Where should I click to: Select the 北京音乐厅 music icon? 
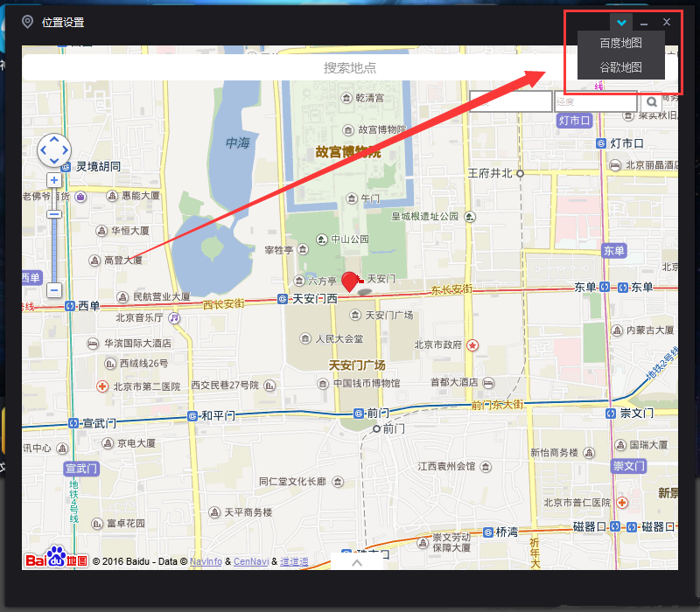[173, 318]
